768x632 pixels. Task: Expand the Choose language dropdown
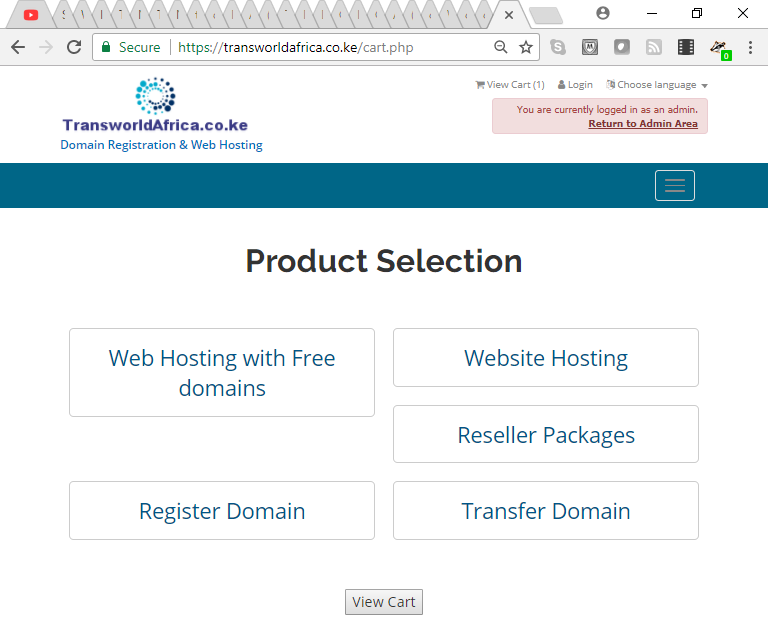(x=657, y=85)
